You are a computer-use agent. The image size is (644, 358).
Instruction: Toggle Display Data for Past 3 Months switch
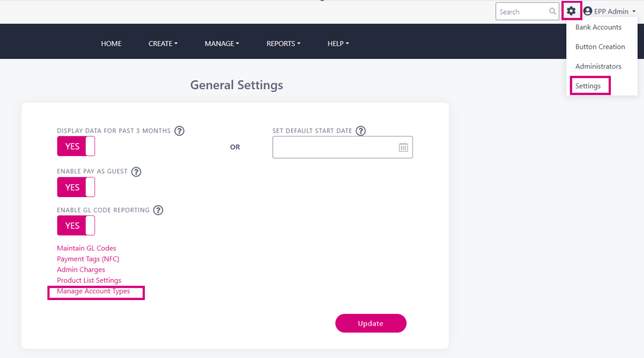[76, 146]
